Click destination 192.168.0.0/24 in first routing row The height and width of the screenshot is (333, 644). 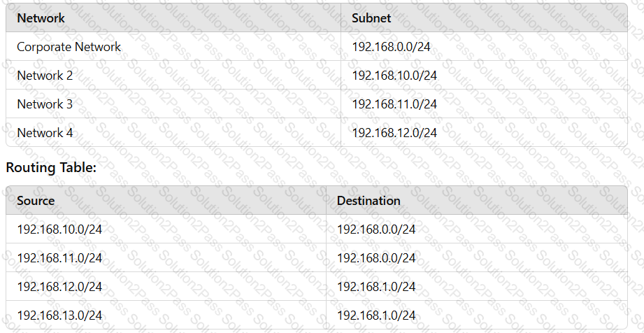pos(376,229)
